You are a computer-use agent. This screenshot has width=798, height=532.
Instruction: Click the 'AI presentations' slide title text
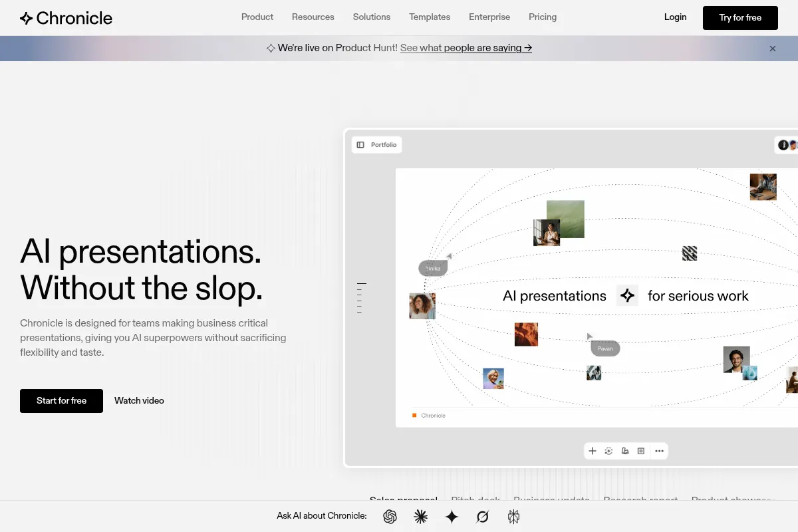555,296
